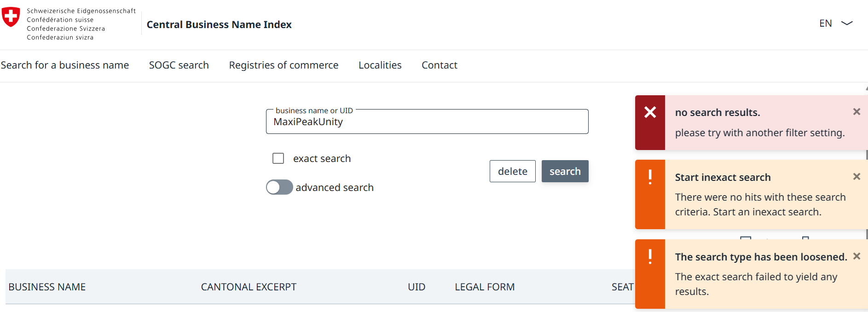The height and width of the screenshot is (312, 868).
Task: Open the Localities page
Action: pos(380,65)
